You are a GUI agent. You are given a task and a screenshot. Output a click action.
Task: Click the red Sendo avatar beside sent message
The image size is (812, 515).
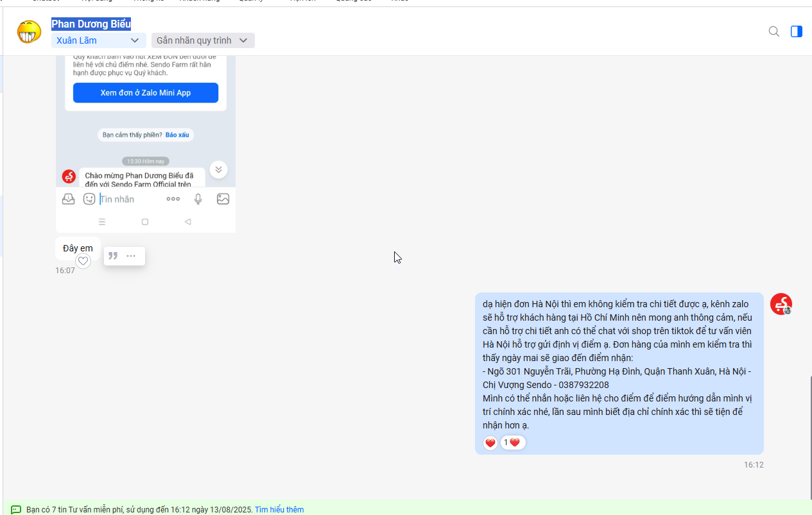coord(781,304)
